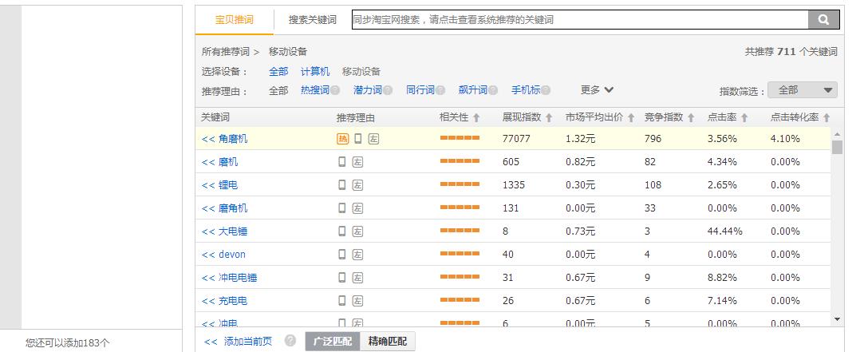Add keyword 冲电电锤
Image resolution: width=868 pixels, height=352 pixels.
coord(230,278)
